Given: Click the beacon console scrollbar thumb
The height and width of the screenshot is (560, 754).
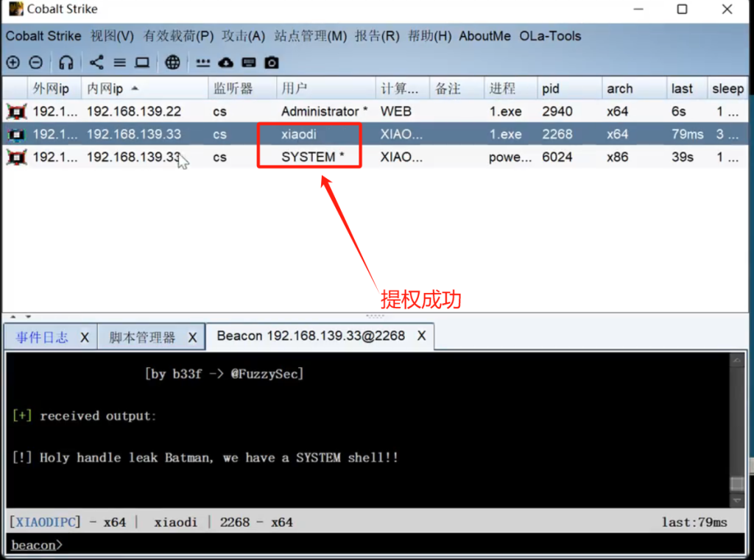Looking at the screenshot, I should click(x=736, y=483).
